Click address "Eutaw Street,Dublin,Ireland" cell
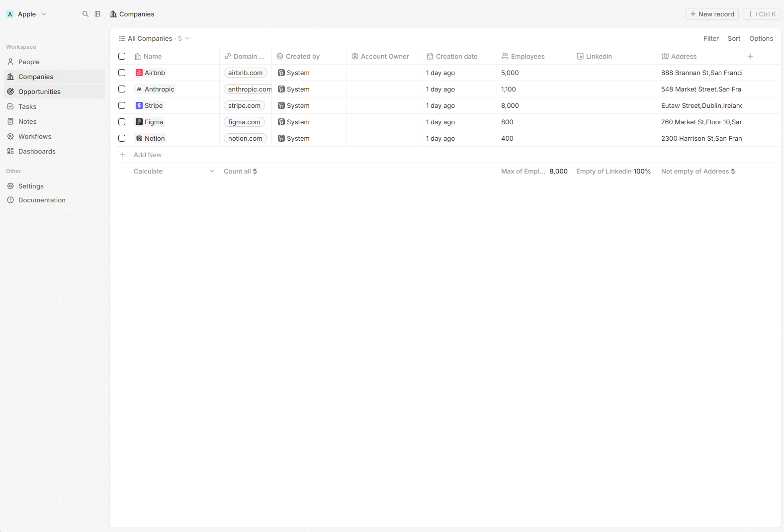Viewport: 784px width, 532px height. [699, 105]
